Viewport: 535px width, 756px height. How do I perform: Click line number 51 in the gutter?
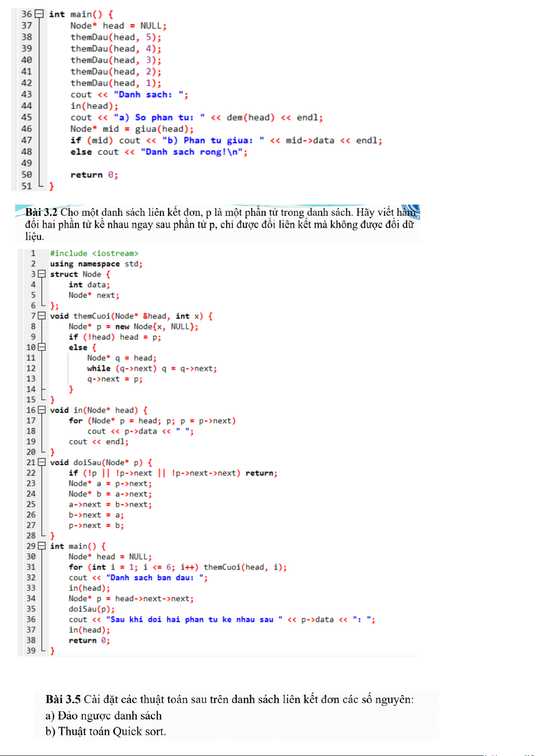[26, 186]
